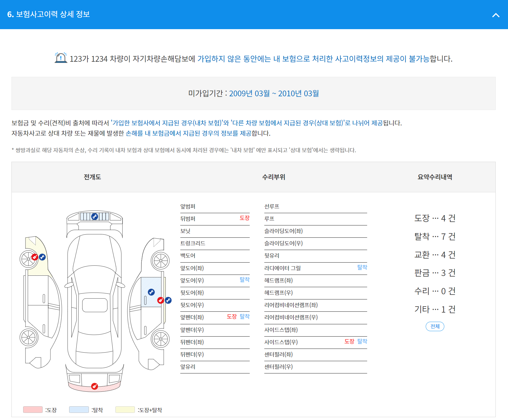Image resolution: width=508 pixels, height=420 pixels.
Task: Collapse section 6 with the chevron arrow
Action: pos(495,15)
